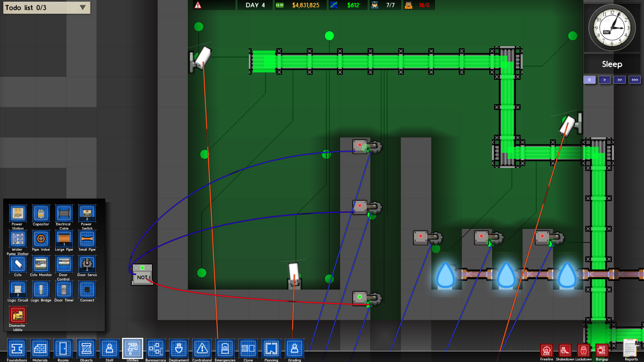Choose the Connect wiring tool
This screenshot has width=644, height=362.
pyautogui.click(x=87, y=290)
